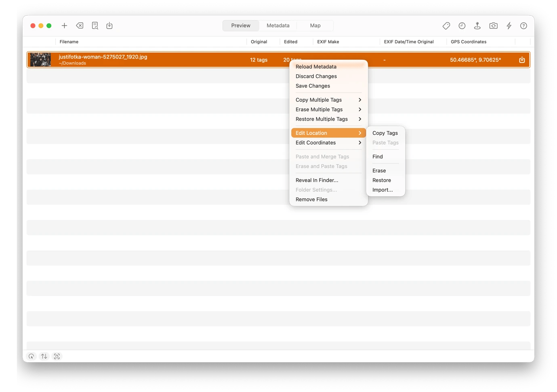
Task: Click the erase tags backspace icon in toolbar
Action: click(80, 25)
